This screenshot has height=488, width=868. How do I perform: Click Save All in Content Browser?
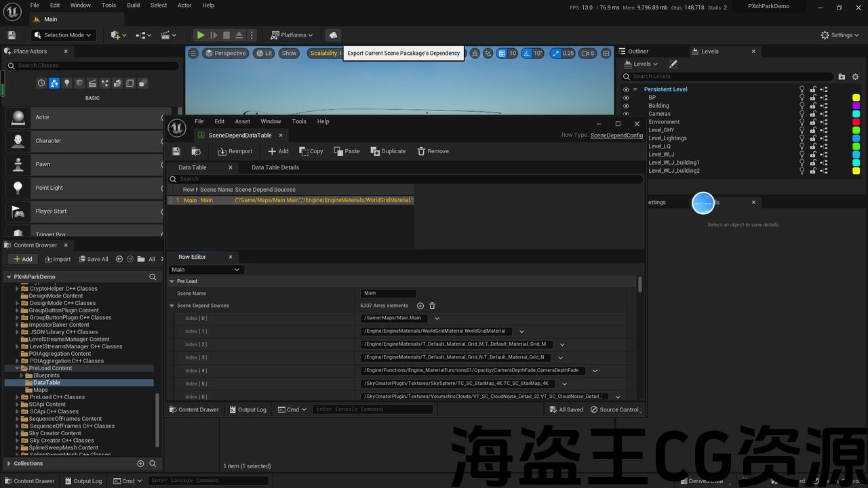click(93, 259)
